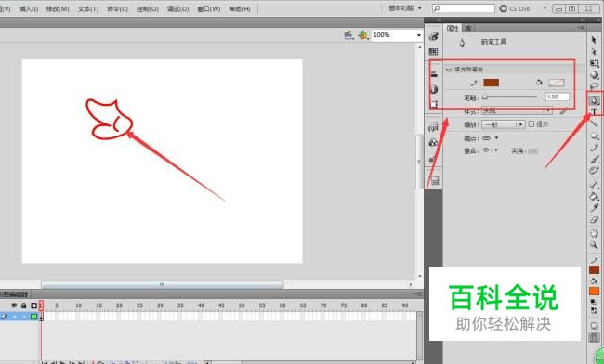This screenshot has height=364, width=604.
Task: Select the Bone tool
Action: point(594,184)
